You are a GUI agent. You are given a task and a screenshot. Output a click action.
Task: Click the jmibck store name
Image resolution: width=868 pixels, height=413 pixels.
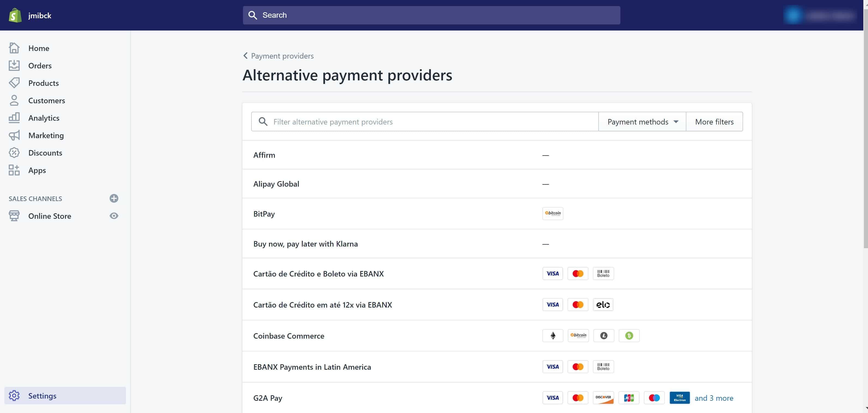click(x=40, y=16)
